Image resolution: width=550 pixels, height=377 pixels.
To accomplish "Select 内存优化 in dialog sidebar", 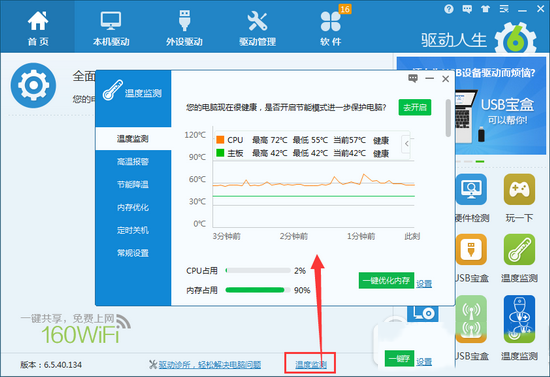I will [133, 207].
